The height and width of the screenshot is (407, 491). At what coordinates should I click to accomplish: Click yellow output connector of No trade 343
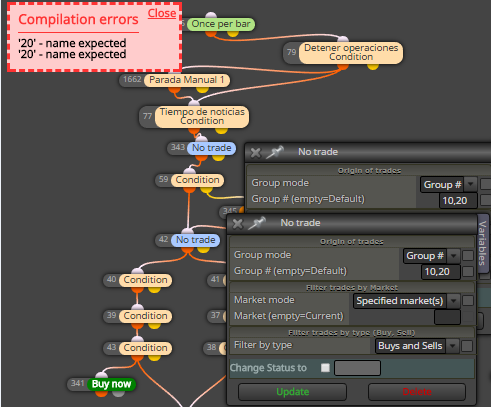(x=218, y=157)
